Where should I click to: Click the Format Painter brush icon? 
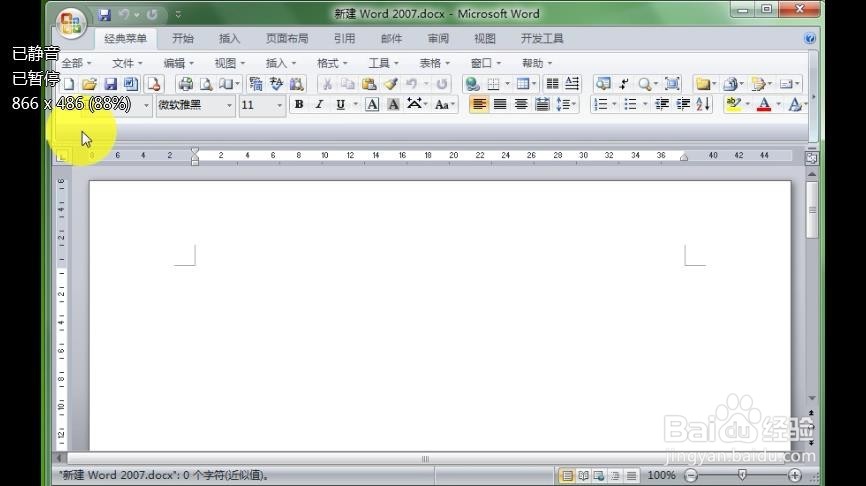point(390,84)
